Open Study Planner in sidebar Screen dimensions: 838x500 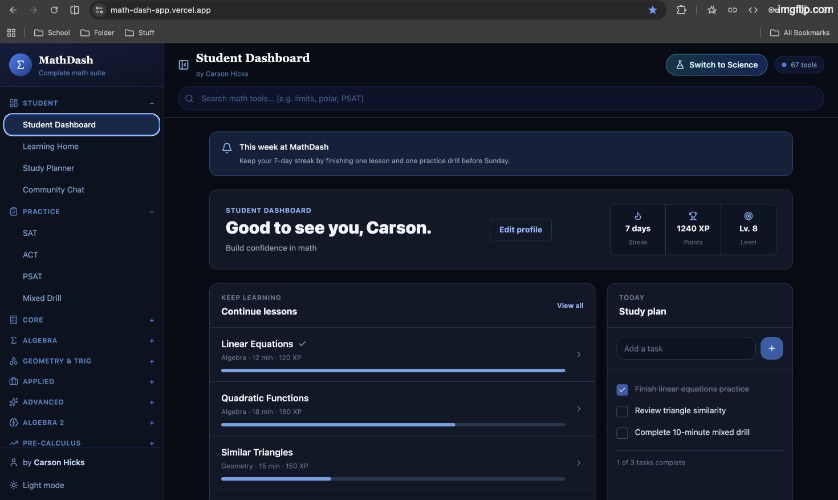coord(48,168)
